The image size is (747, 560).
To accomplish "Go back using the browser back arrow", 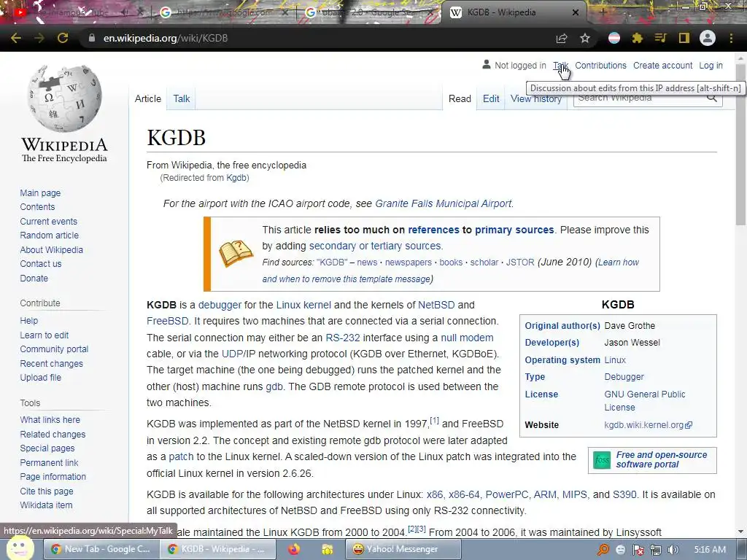I will 16,38.
